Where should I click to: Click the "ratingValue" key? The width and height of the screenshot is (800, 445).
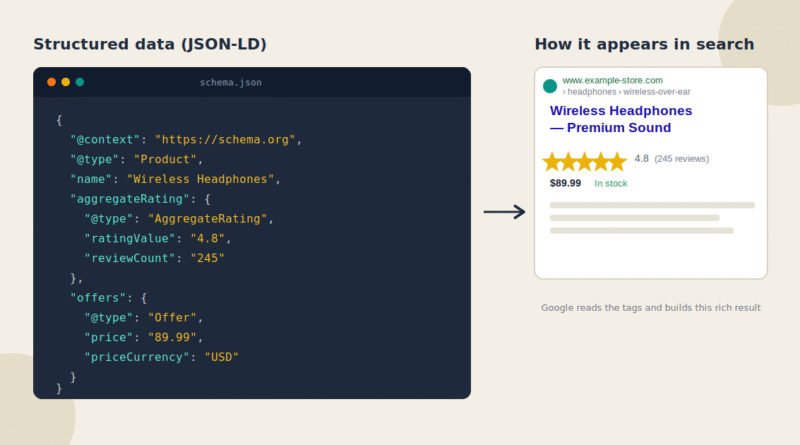click(x=130, y=238)
